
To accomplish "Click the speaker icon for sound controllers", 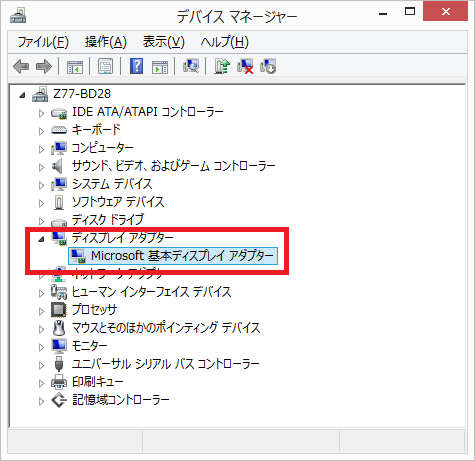I will coord(57,166).
